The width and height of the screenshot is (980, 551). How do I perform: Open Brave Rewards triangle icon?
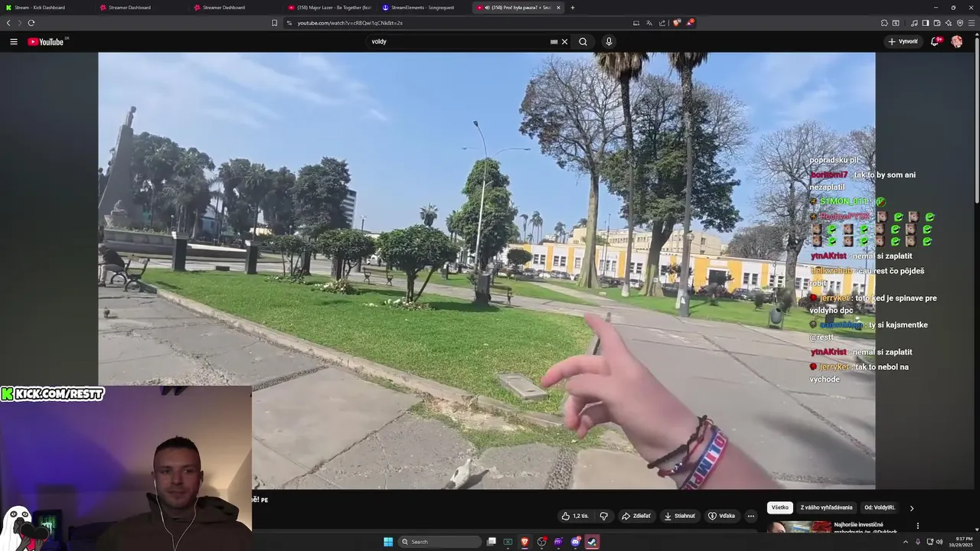[690, 23]
